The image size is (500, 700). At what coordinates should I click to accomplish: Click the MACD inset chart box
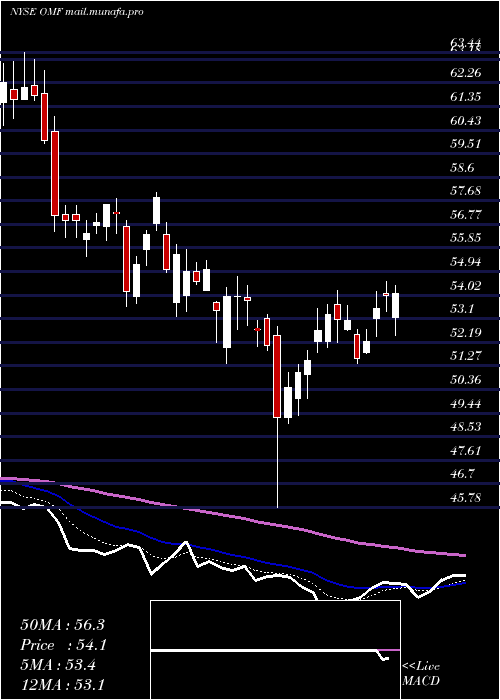tap(275, 650)
